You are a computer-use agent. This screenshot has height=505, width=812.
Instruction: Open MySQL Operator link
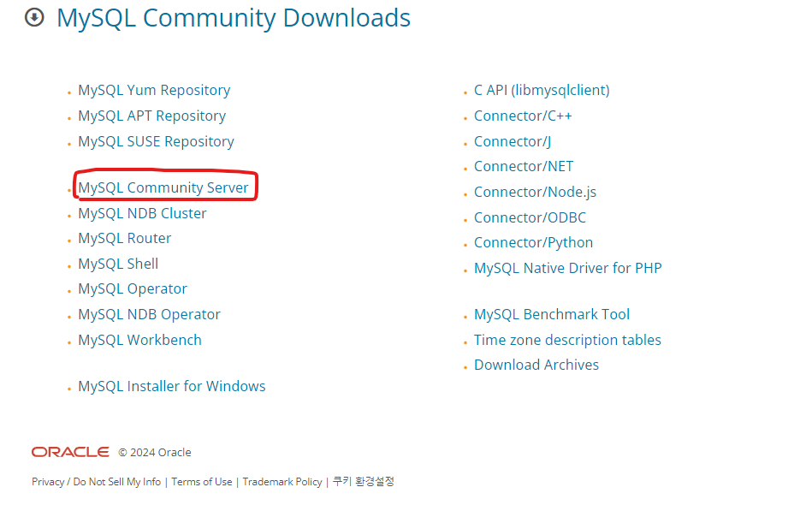[133, 289]
